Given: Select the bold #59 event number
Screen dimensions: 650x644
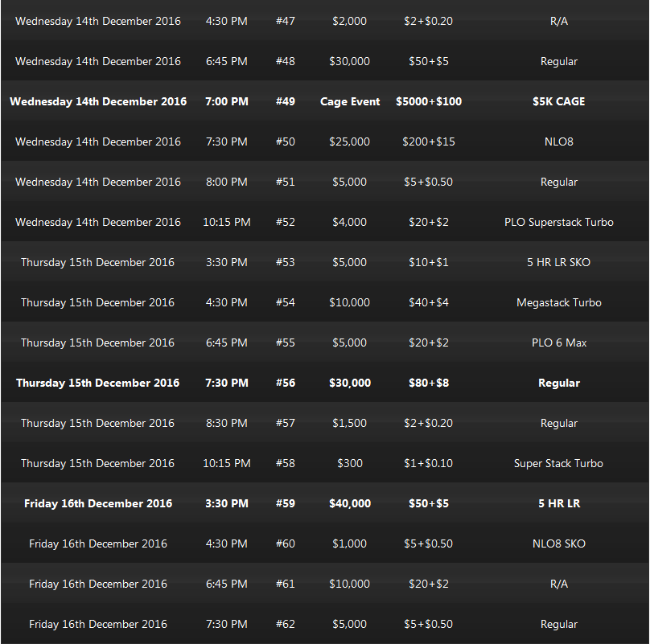Looking at the screenshot, I should [x=286, y=503].
